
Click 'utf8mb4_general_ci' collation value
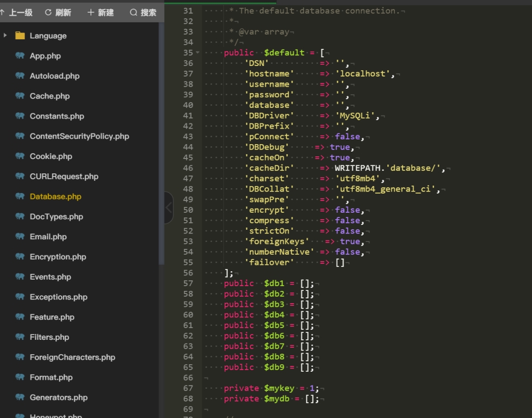tap(385, 189)
